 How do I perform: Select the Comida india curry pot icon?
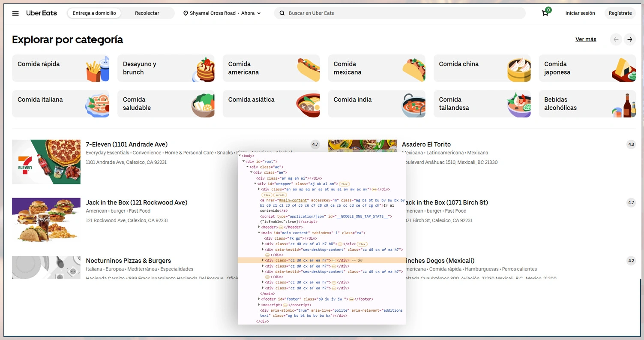414,105
